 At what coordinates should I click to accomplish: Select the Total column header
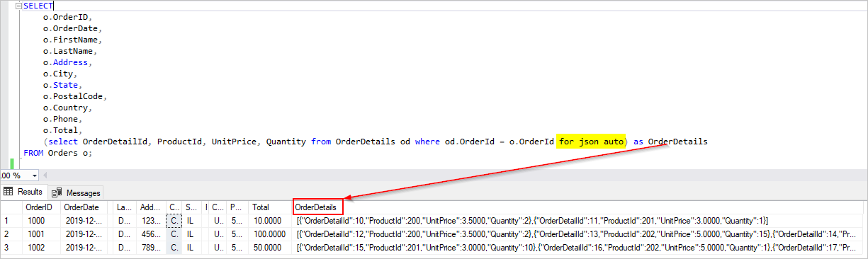[x=271, y=207]
